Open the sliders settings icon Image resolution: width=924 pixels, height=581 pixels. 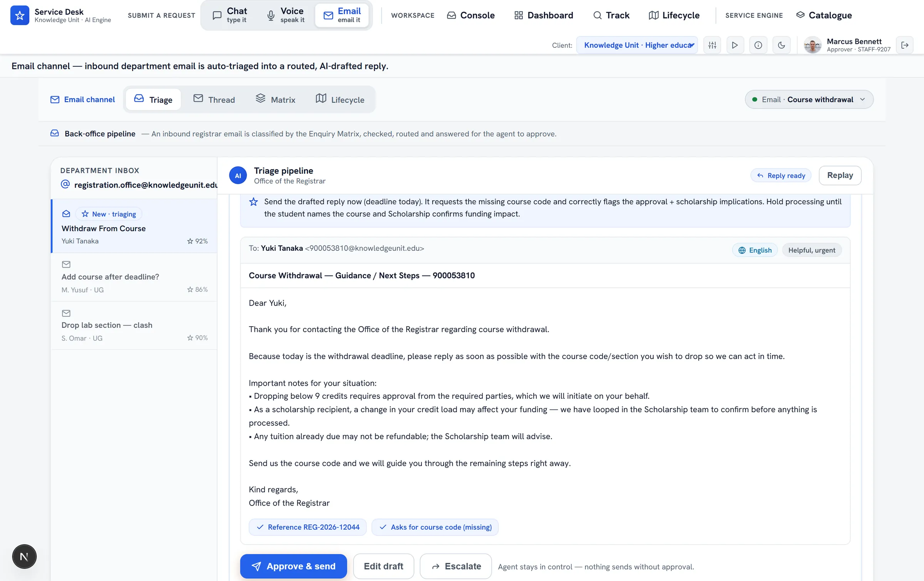(x=712, y=45)
